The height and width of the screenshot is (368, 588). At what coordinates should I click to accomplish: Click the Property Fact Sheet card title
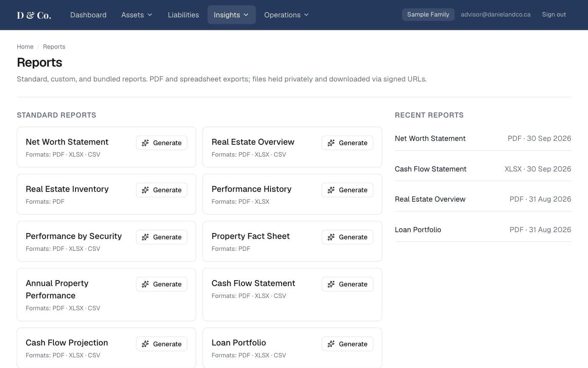click(251, 236)
